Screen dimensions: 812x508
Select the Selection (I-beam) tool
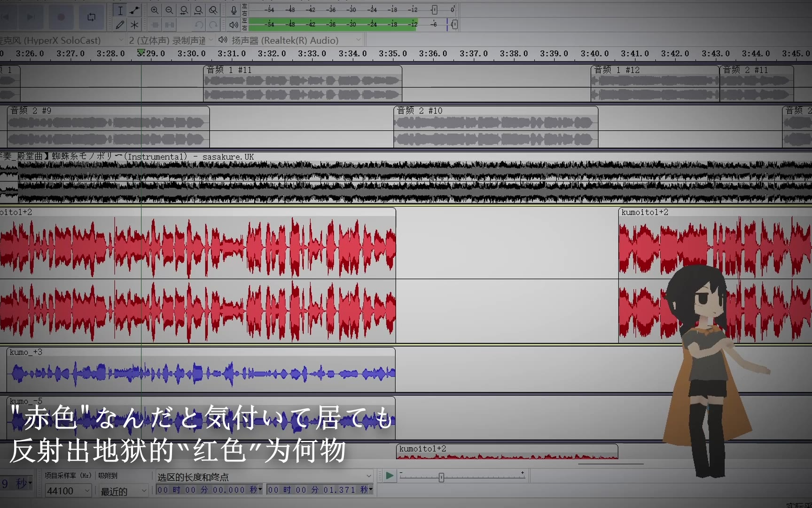point(120,10)
